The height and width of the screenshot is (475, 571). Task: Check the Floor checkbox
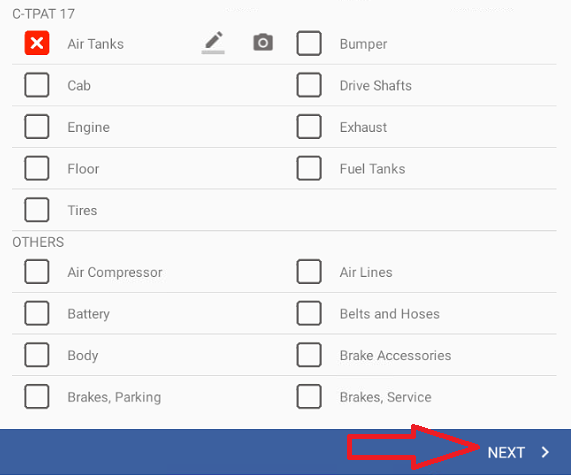tap(37, 168)
